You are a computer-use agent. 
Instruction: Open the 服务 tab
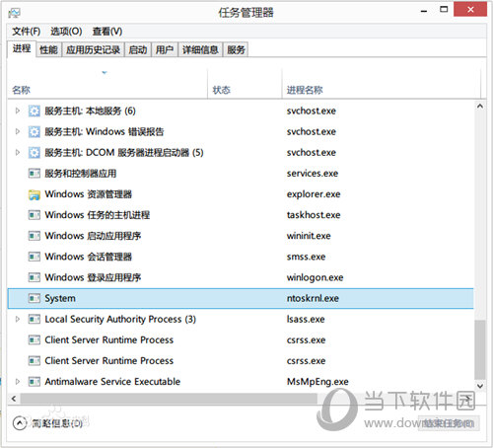point(236,50)
